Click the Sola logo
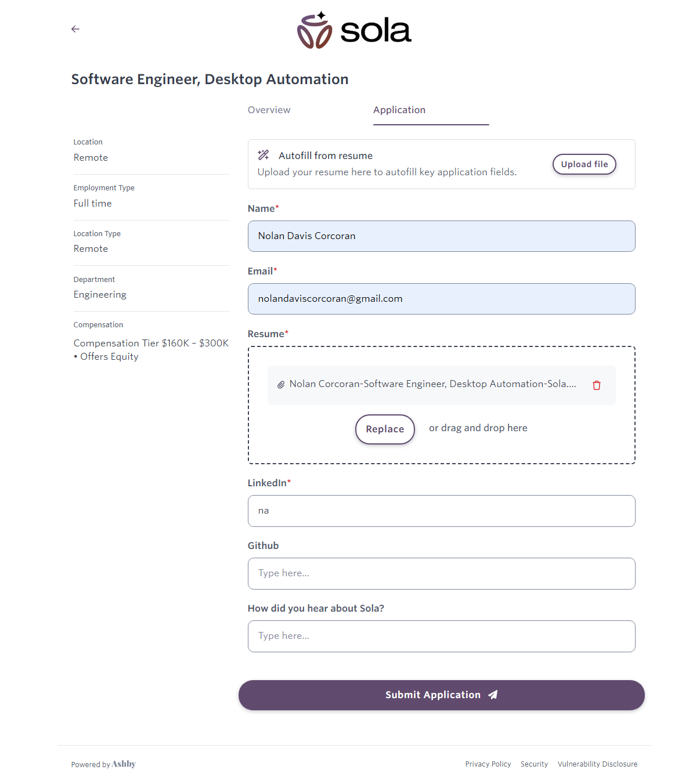This screenshot has height=784, width=700. (x=354, y=30)
